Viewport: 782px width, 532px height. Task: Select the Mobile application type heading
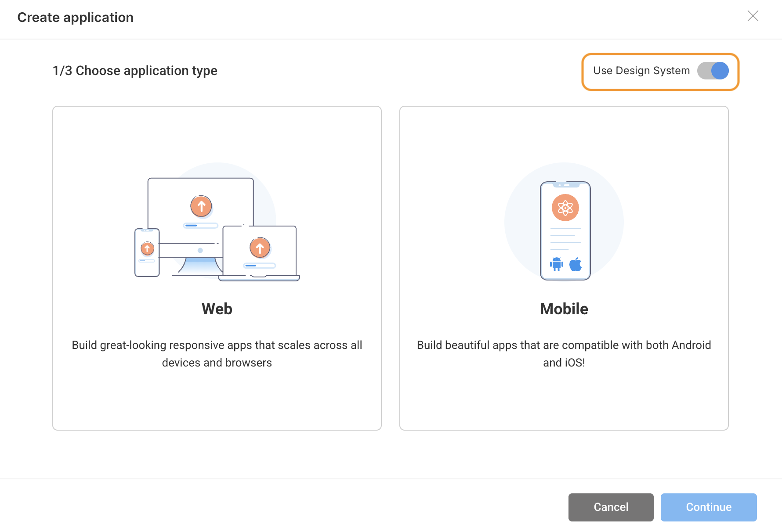point(564,309)
